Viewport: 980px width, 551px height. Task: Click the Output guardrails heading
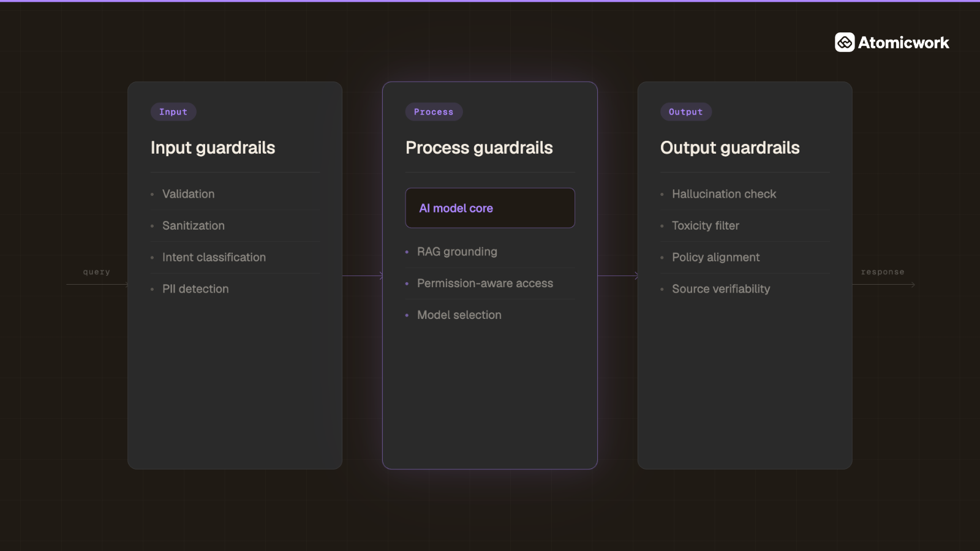(x=729, y=148)
